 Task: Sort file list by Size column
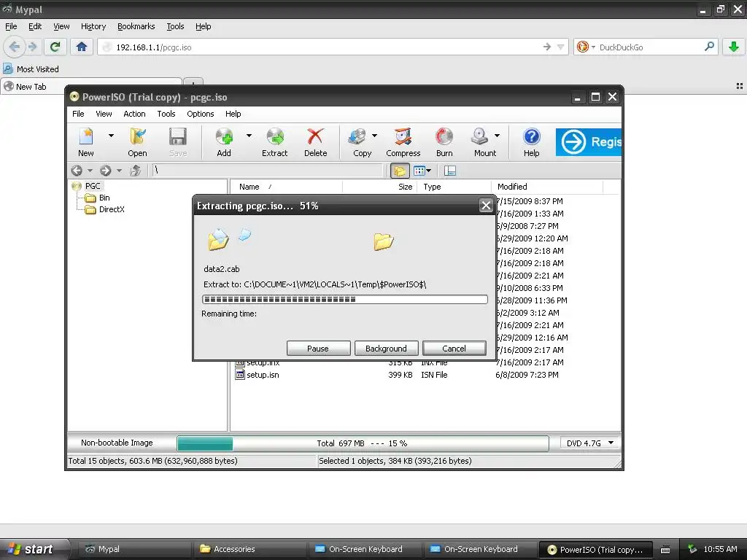pyautogui.click(x=379, y=187)
